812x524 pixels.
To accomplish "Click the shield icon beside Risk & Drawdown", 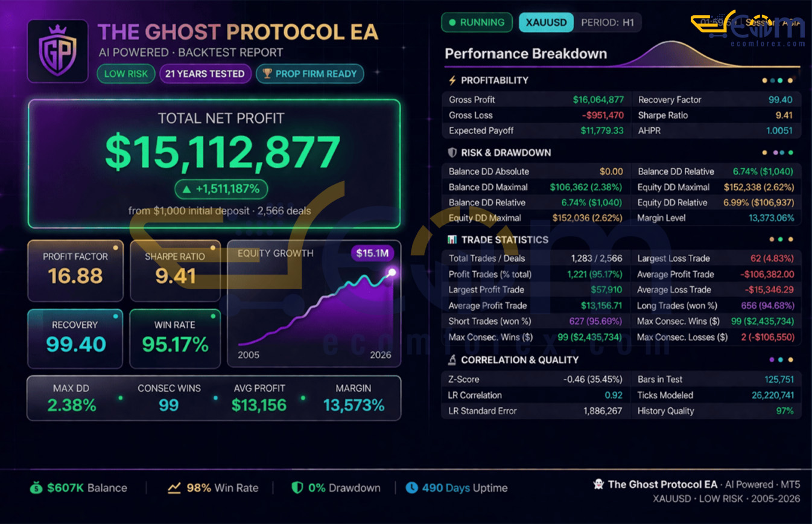I will 452,153.
